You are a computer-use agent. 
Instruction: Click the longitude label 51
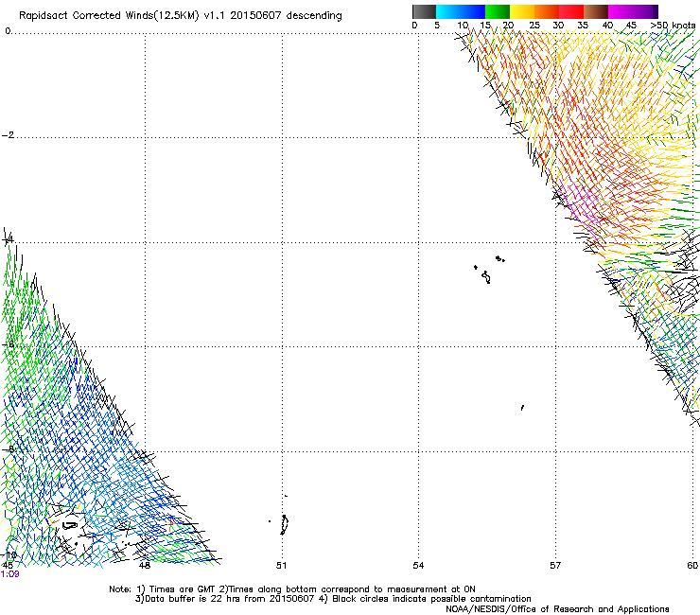pos(281,566)
